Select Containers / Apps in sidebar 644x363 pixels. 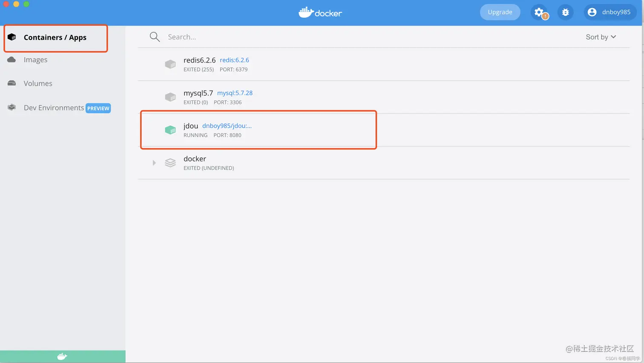click(56, 37)
